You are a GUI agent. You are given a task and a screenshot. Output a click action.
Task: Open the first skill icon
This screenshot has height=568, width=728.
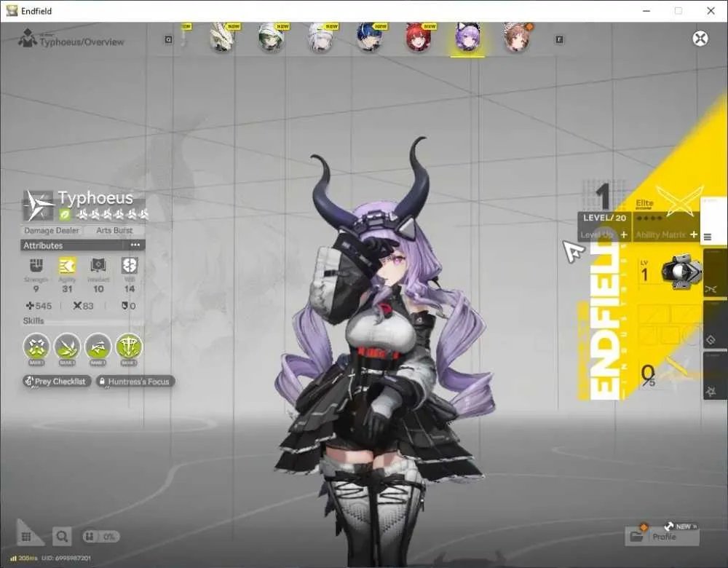tap(36, 347)
